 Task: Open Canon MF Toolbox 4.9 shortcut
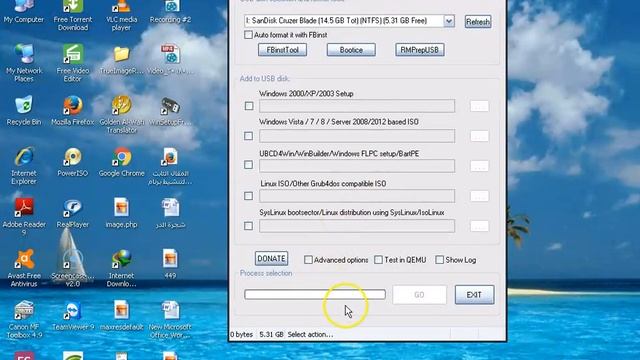coord(24,320)
